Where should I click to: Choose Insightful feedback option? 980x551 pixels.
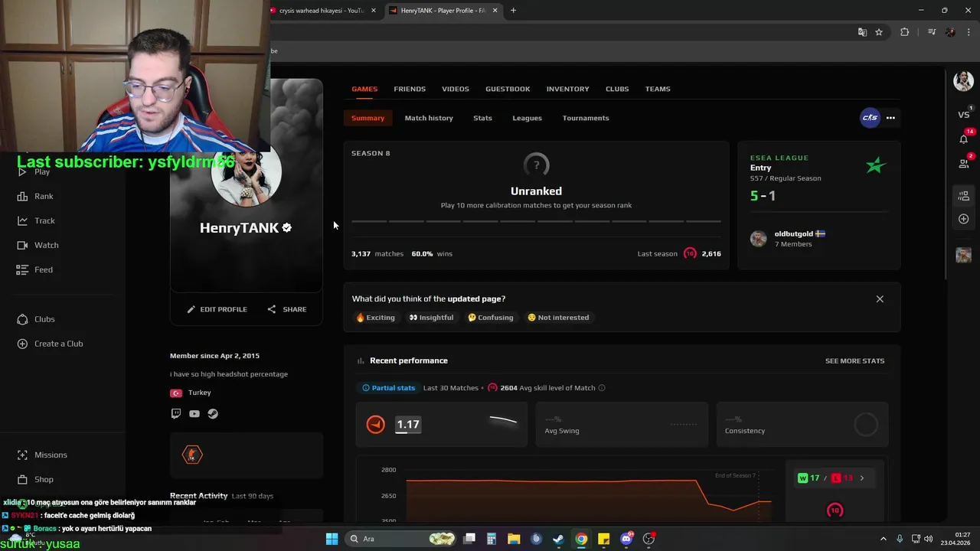[431, 318]
